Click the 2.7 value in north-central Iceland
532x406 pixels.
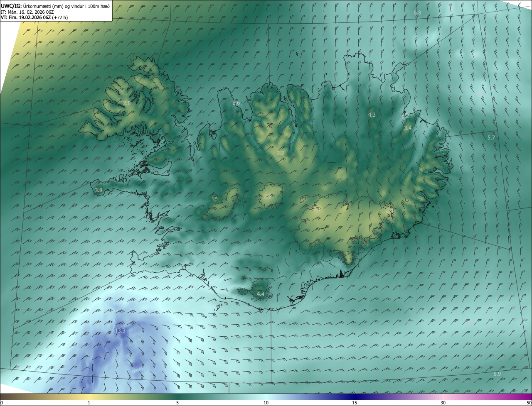point(281,154)
